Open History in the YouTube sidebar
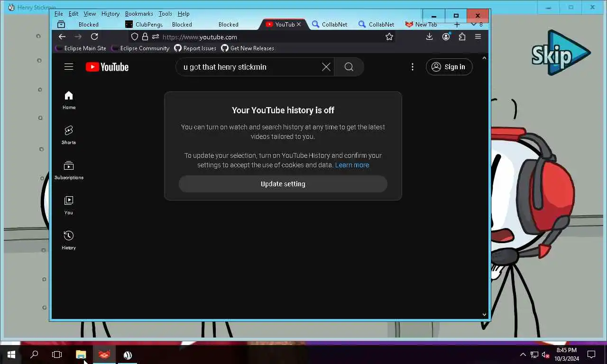Screen dimensions: 607x364 click(x=69, y=241)
